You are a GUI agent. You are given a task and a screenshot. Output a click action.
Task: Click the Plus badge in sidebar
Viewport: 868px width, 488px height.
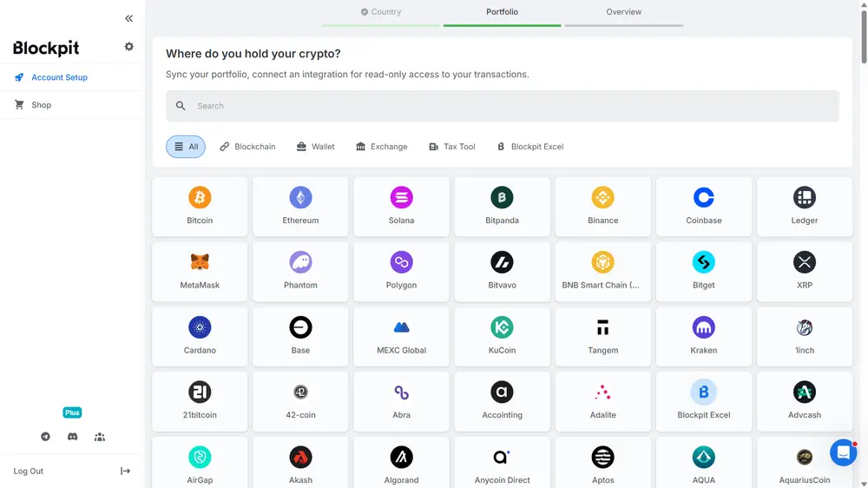click(x=72, y=412)
